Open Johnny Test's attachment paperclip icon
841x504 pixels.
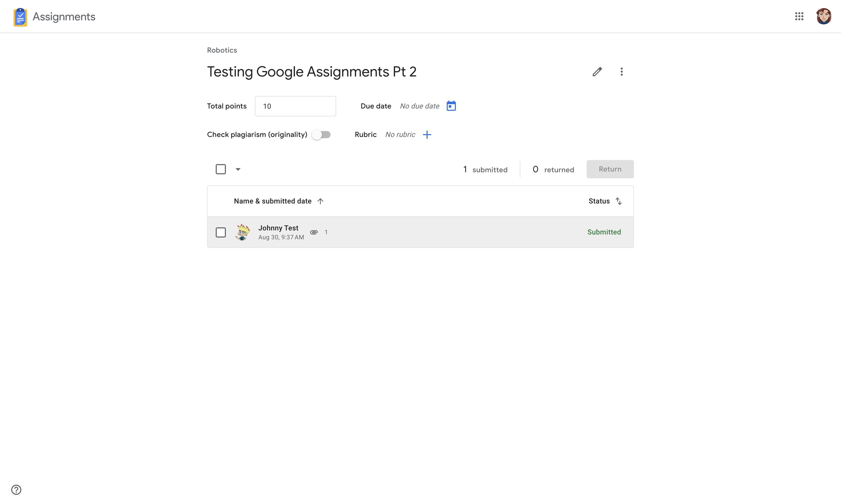tap(314, 232)
